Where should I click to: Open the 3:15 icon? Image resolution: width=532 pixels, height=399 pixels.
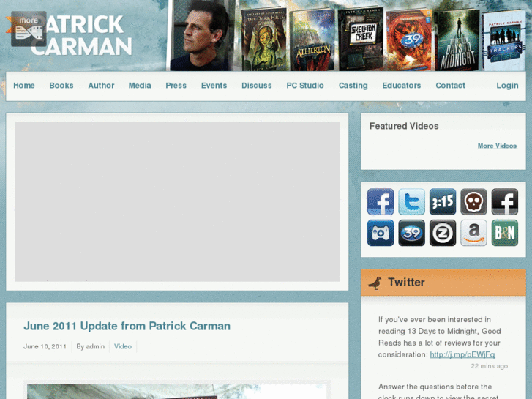(443, 202)
